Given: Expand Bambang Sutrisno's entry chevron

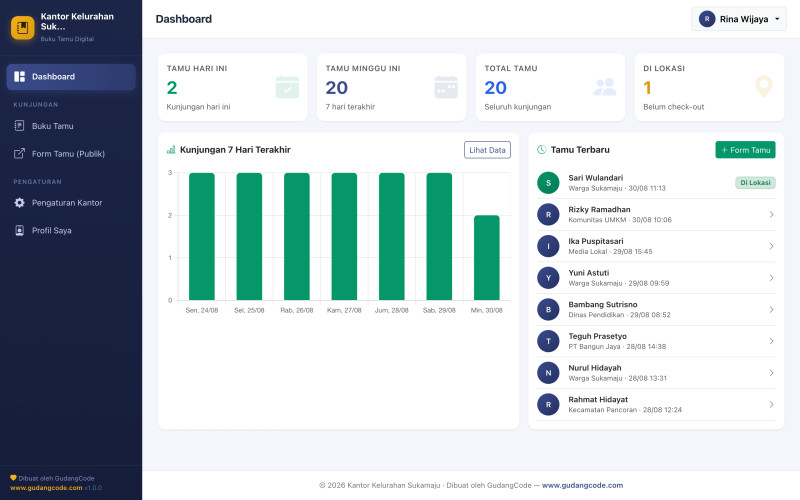Looking at the screenshot, I should [x=771, y=310].
